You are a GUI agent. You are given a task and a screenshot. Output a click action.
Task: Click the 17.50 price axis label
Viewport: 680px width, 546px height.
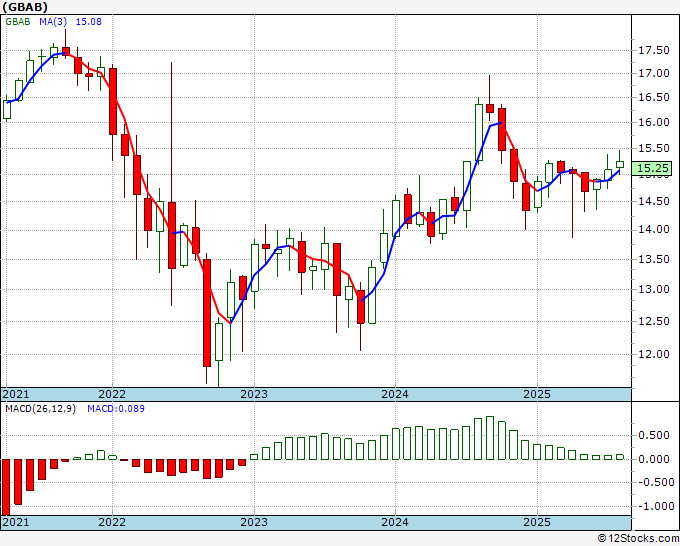(x=654, y=50)
